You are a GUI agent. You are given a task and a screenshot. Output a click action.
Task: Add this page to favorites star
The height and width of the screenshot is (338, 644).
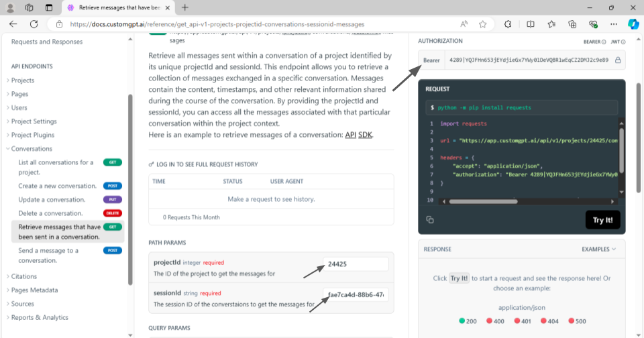click(x=482, y=24)
